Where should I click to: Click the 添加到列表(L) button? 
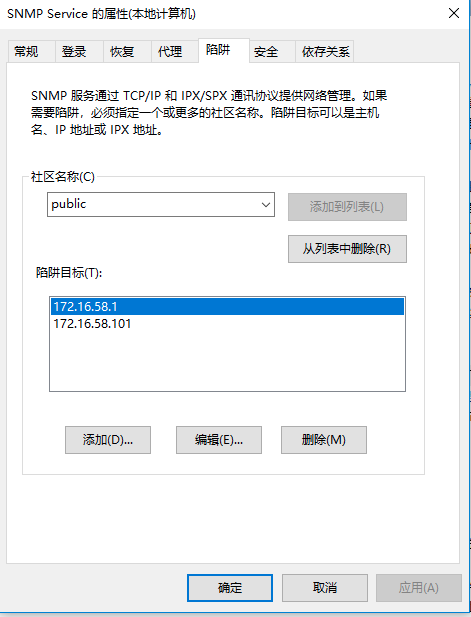[x=347, y=207]
